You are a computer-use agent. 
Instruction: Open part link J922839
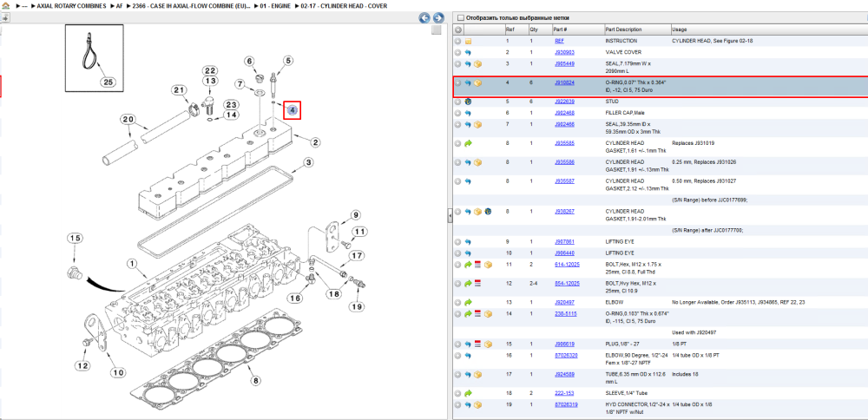tap(564, 102)
